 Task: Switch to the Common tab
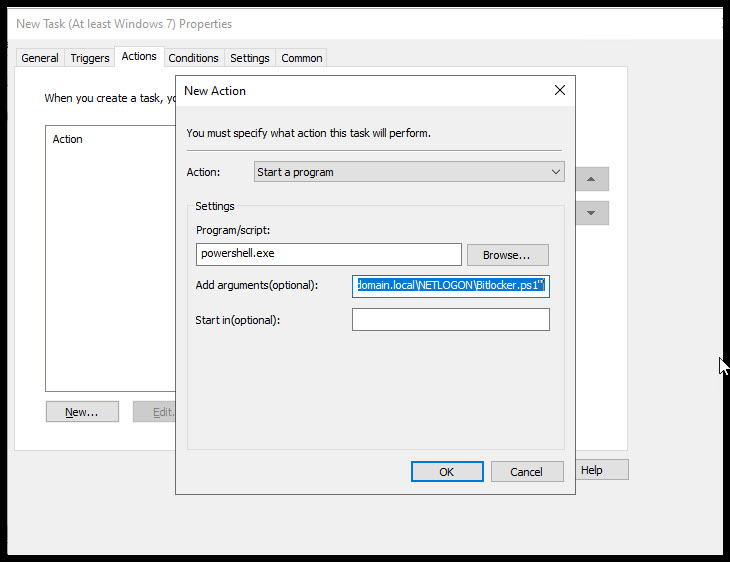[x=302, y=58]
